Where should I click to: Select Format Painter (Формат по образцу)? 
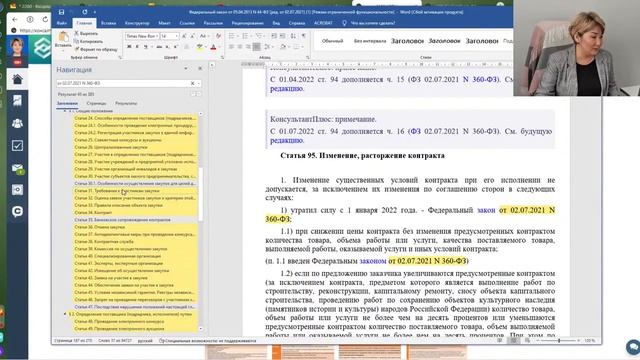point(96,49)
